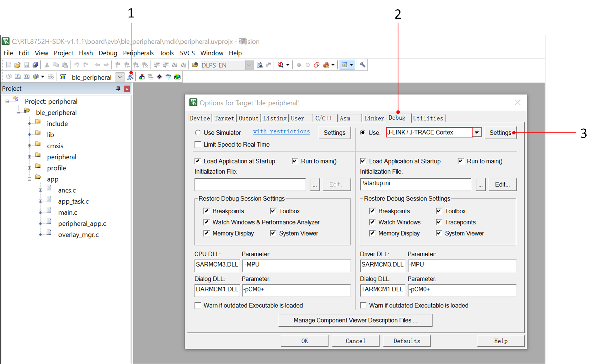Click the Download LOAD icon
The height and width of the screenshot is (364, 595).
pyautogui.click(x=63, y=77)
